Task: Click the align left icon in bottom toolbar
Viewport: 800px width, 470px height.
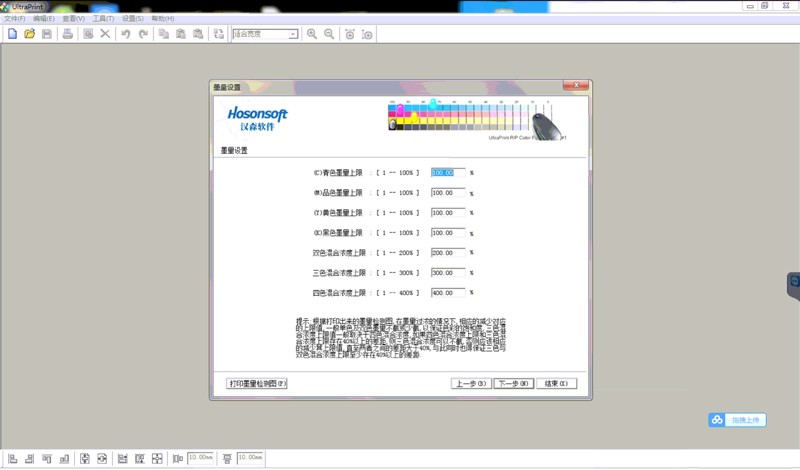Action: (x=13, y=458)
